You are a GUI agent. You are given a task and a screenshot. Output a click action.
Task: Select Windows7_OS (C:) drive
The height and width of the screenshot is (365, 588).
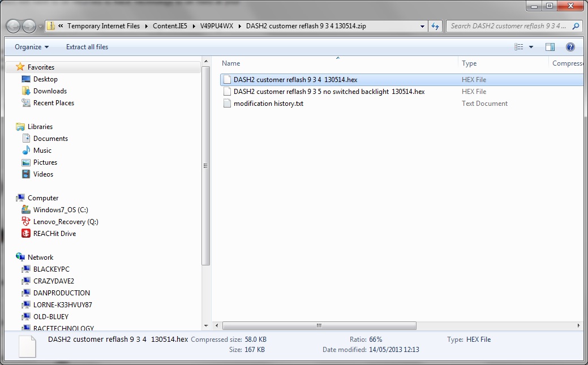pyautogui.click(x=61, y=210)
